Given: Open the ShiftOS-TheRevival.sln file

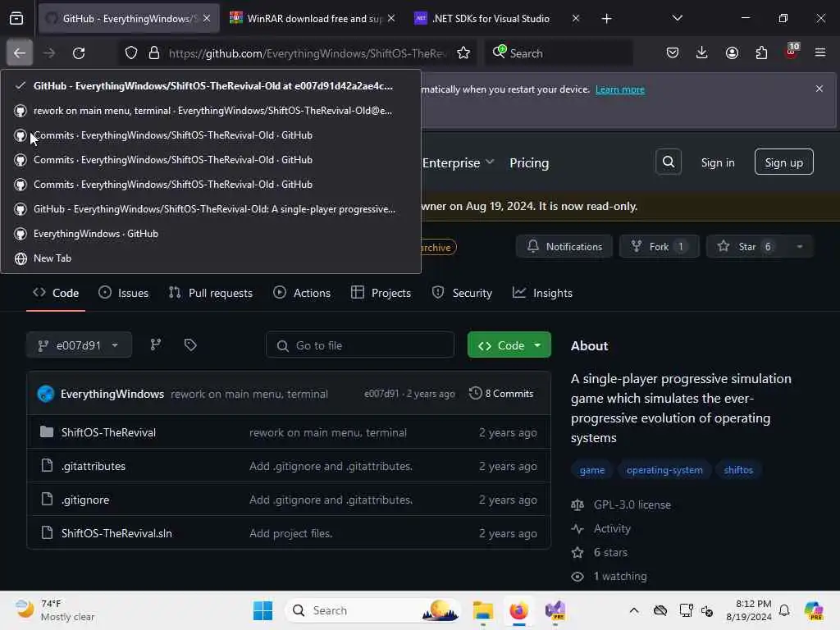Looking at the screenshot, I should pyautogui.click(x=116, y=533).
